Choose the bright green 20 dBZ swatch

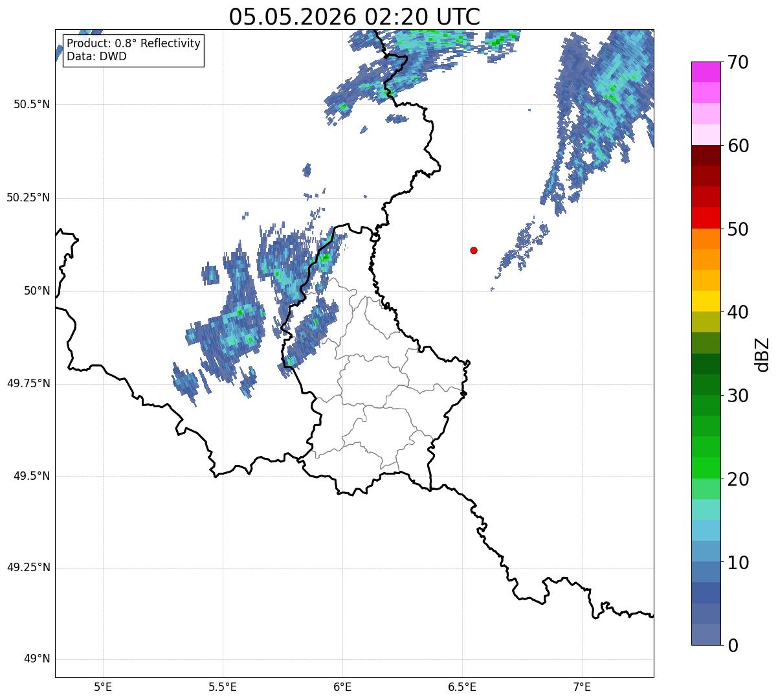point(706,468)
